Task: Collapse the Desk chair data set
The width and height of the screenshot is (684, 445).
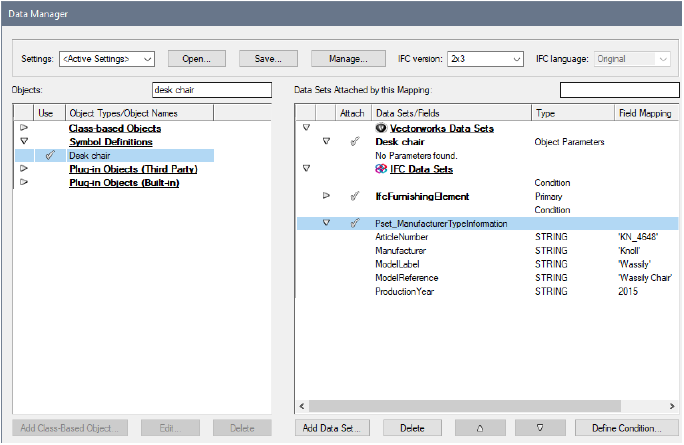Action: point(326,141)
